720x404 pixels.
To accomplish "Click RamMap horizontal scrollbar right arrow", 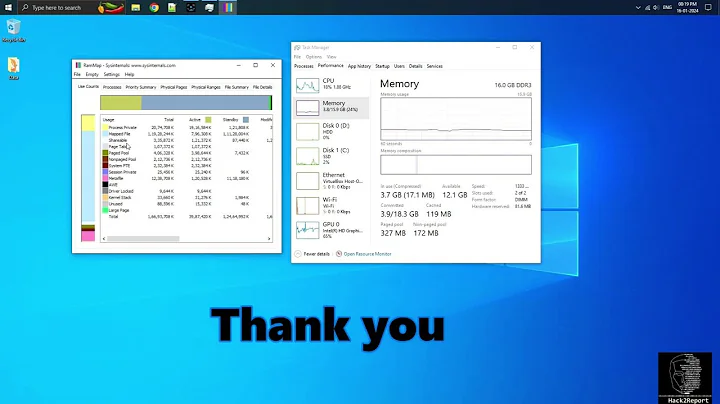I will [269, 239].
